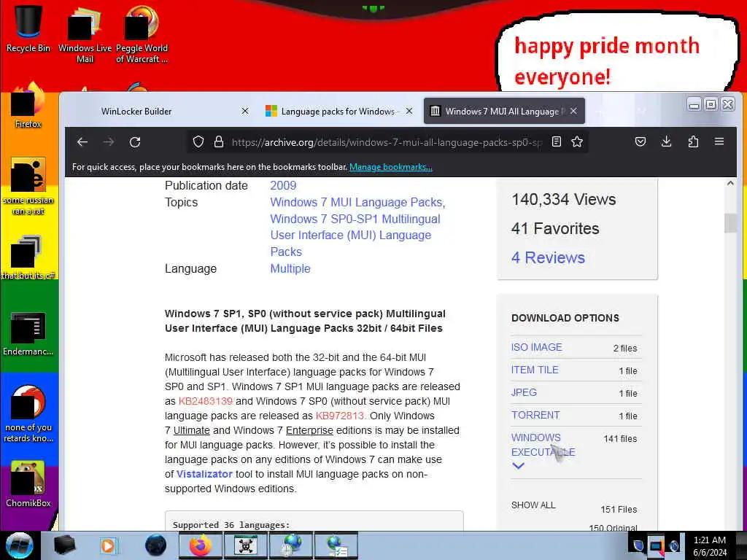This screenshot has height=560, width=747.
Task: Click the archive.org URL address field
Action: [387, 142]
